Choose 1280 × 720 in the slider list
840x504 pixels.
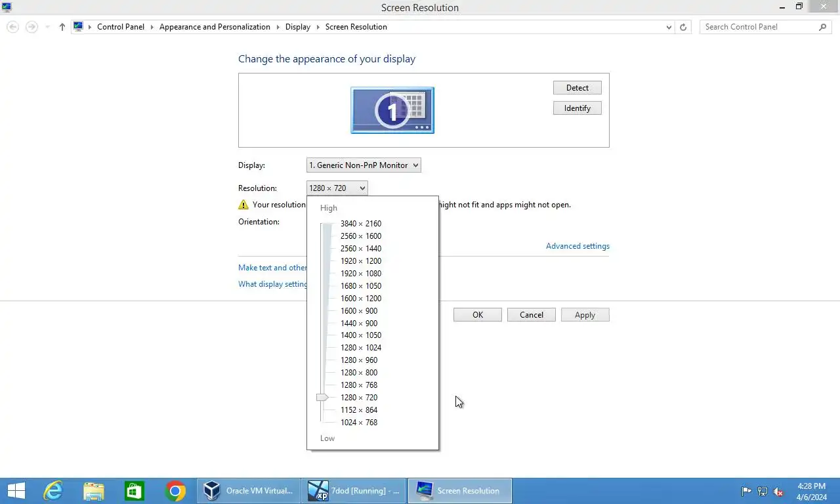point(358,398)
